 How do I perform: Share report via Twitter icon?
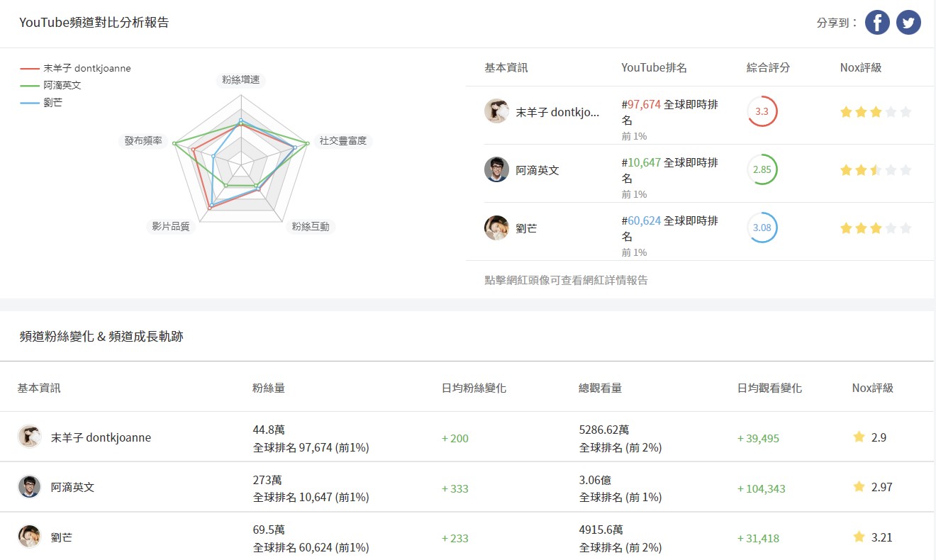(908, 23)
